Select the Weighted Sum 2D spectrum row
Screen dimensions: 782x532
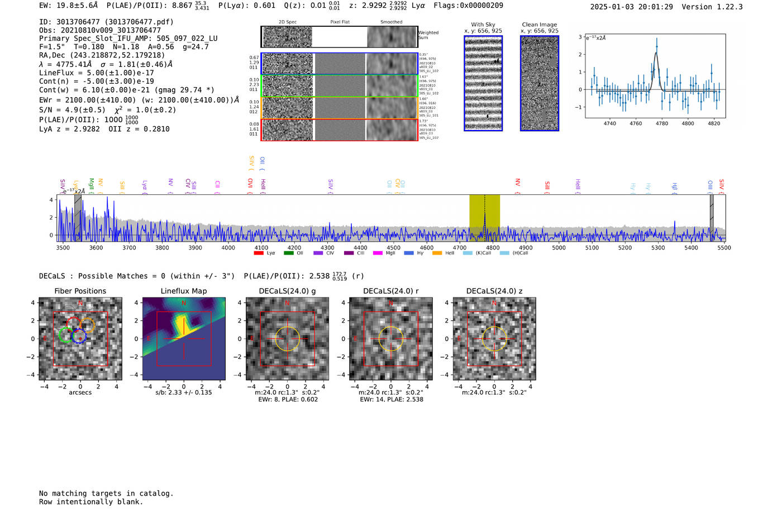[x=339, y=37]
